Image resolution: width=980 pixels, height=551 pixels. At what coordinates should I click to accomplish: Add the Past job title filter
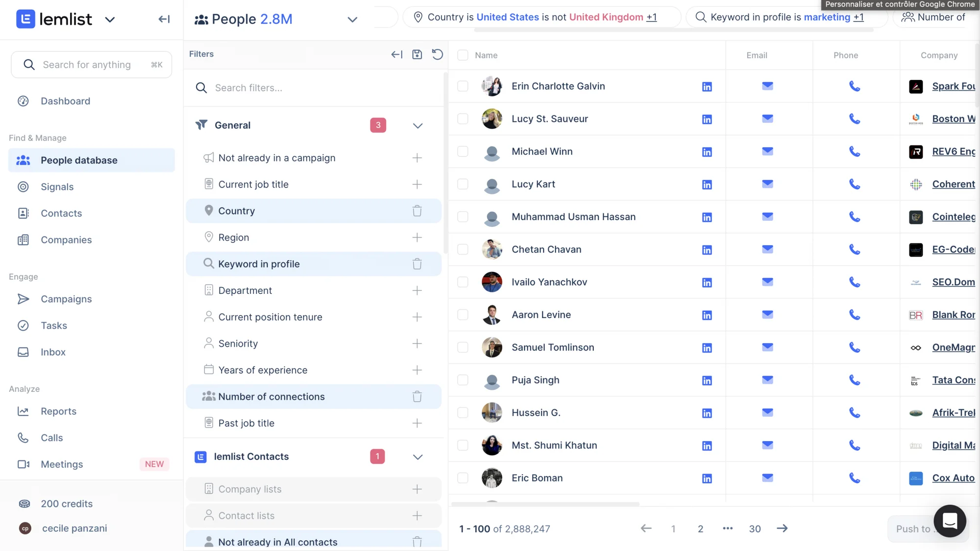point(417,423)
